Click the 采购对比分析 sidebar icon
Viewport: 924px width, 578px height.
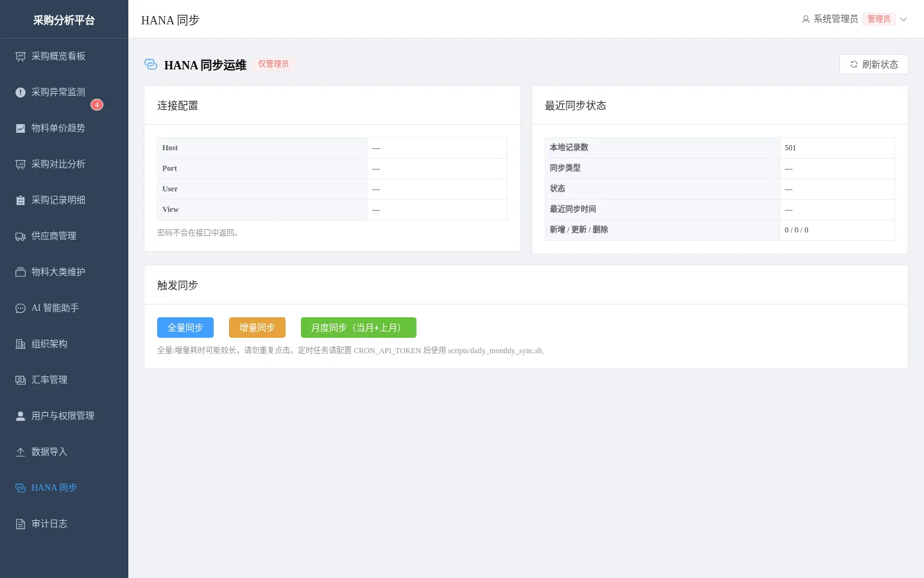(21, 164)
